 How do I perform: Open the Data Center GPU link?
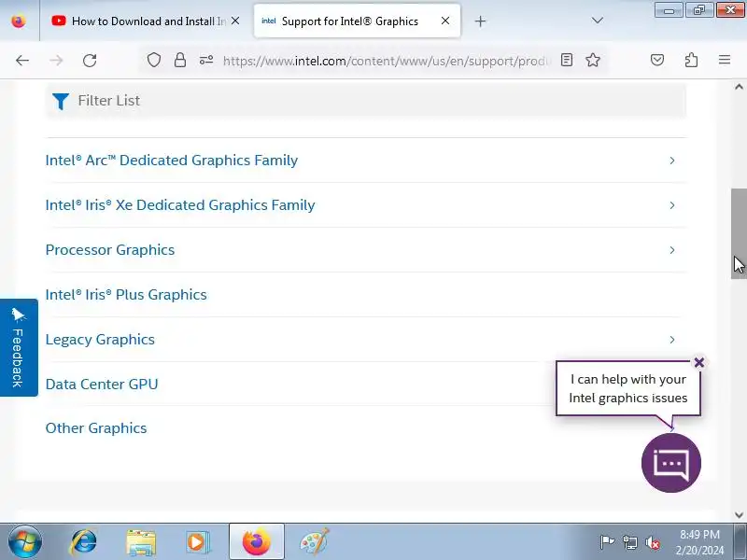click(102, 384)
